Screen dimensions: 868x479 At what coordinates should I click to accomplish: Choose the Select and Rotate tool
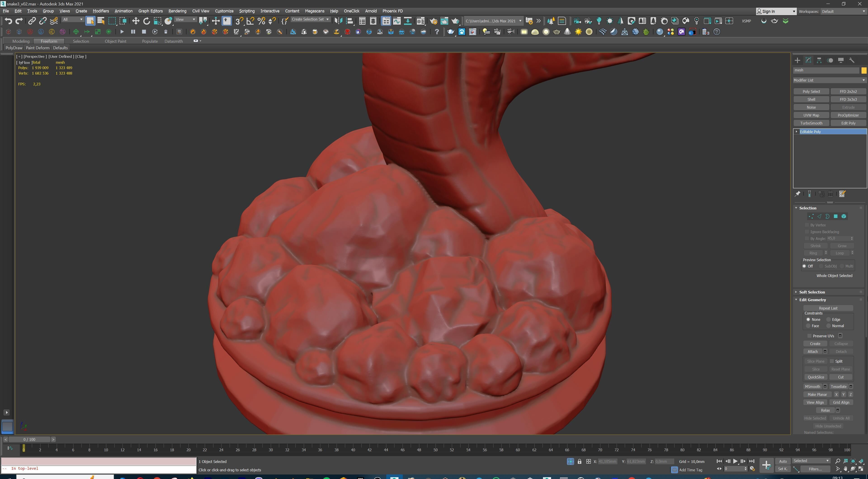[x=146, y=21]
